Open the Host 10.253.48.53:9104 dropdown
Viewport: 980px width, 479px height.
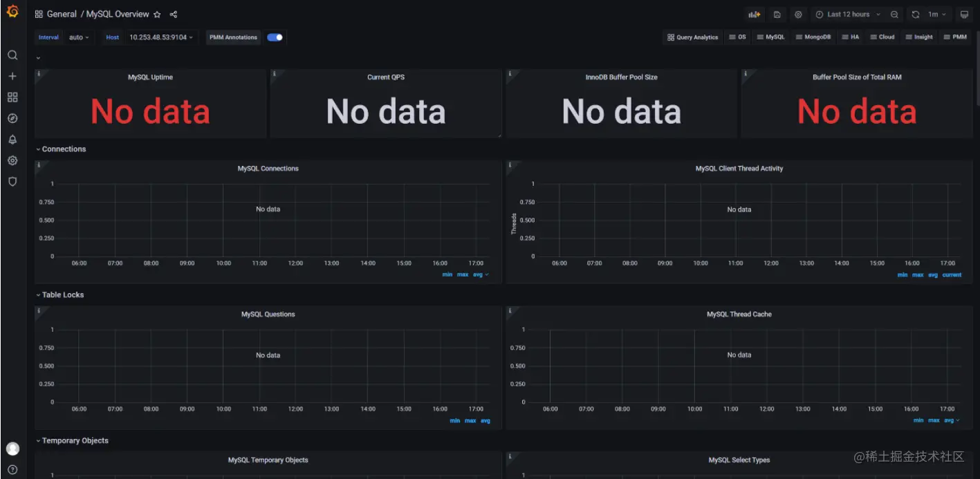[162, 37]
